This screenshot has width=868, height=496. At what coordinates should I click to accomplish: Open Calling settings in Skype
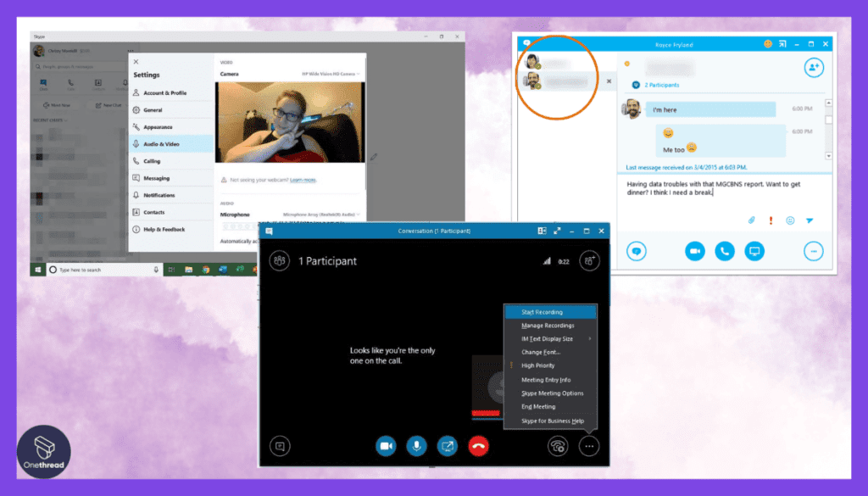click(171, 161)
